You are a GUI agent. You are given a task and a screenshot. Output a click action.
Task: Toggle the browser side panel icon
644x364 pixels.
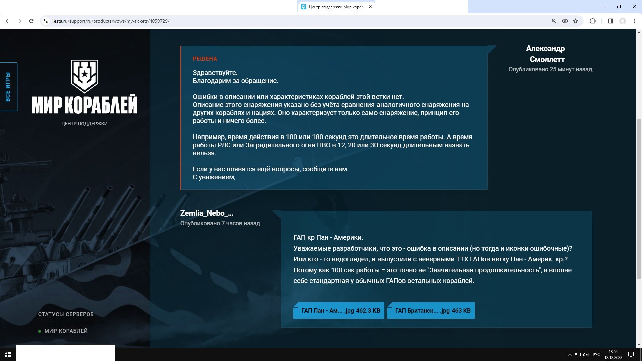(x=610, y=21)
